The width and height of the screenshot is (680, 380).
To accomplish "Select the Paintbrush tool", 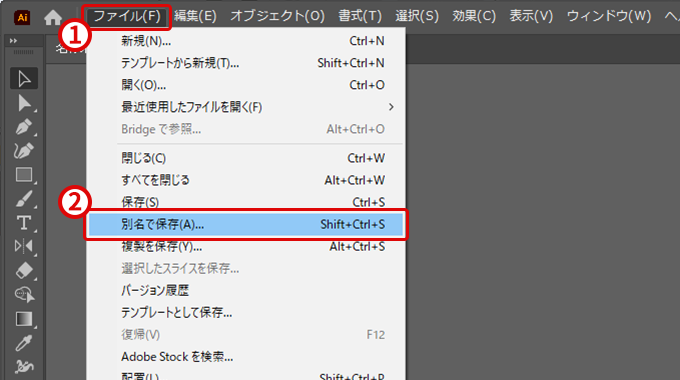I will tap(24, 199).
